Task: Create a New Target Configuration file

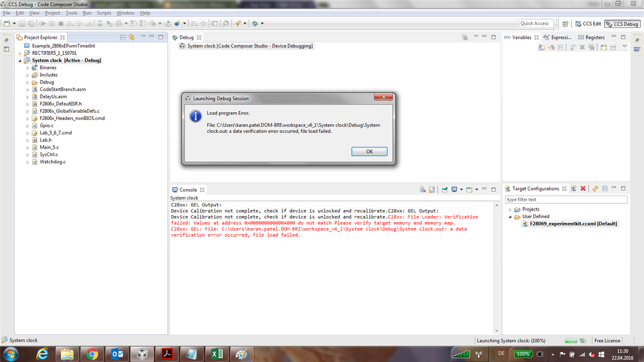Action: [574, 189]
